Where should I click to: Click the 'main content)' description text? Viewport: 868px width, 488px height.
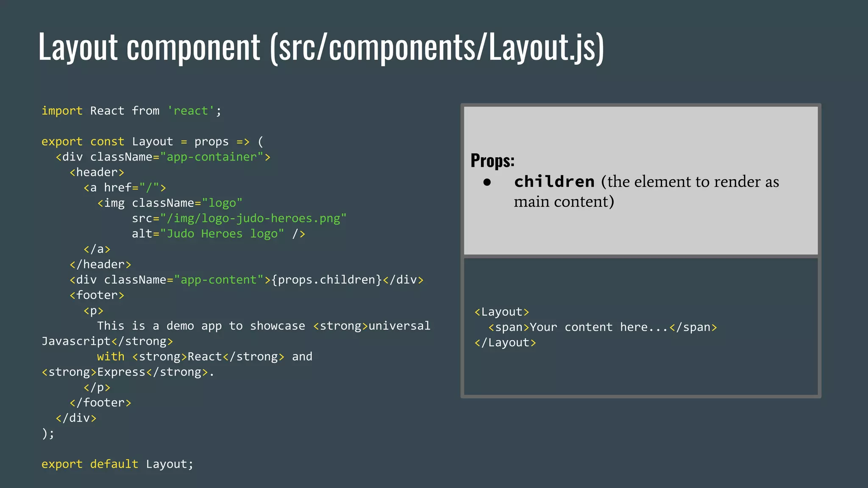(x=564, y=202)
